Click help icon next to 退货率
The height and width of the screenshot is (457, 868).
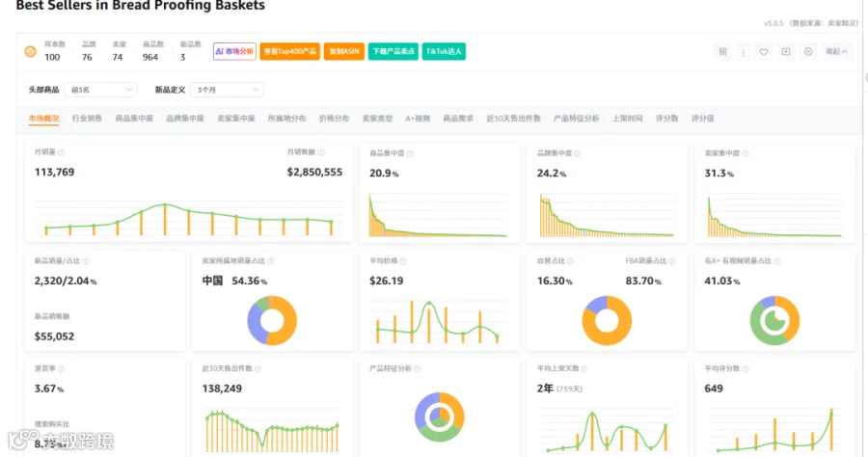pyautogui.click(x=61, y=368)
